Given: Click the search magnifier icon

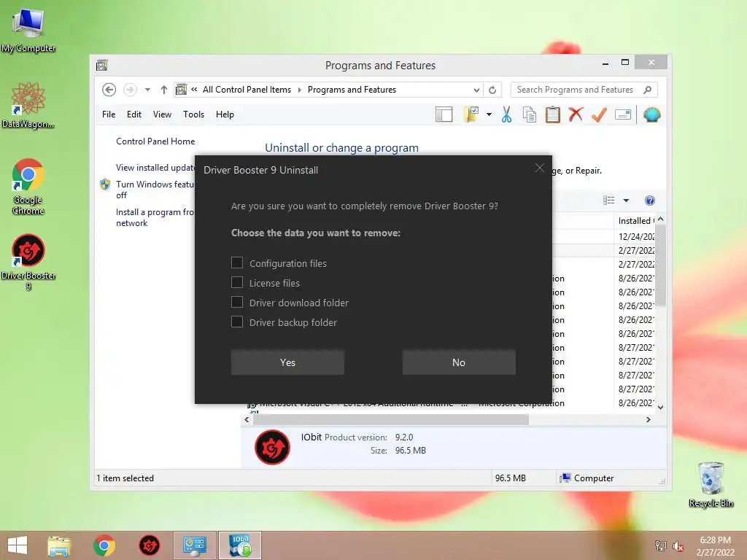Looking at the screenshot, I should [x=648, y=90].
